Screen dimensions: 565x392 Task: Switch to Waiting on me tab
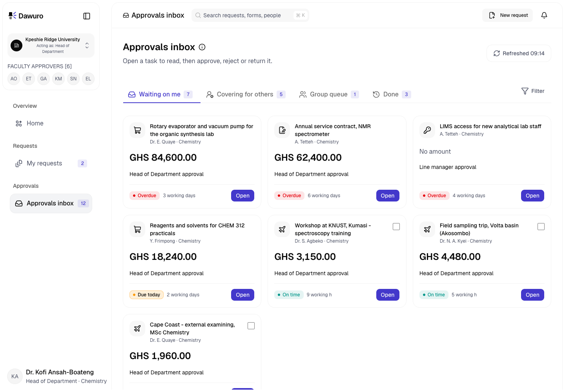coord(162,94)
